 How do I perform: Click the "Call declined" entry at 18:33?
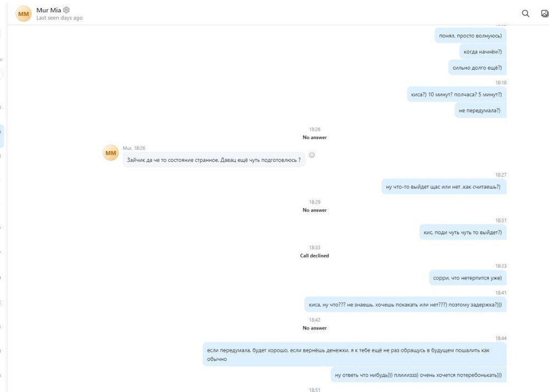point(315,256)
